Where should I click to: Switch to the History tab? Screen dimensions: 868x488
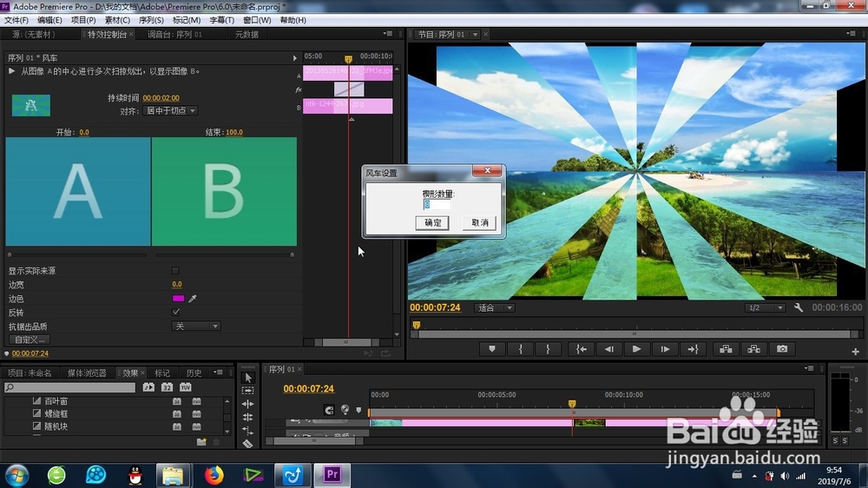[x=194, y=373]
